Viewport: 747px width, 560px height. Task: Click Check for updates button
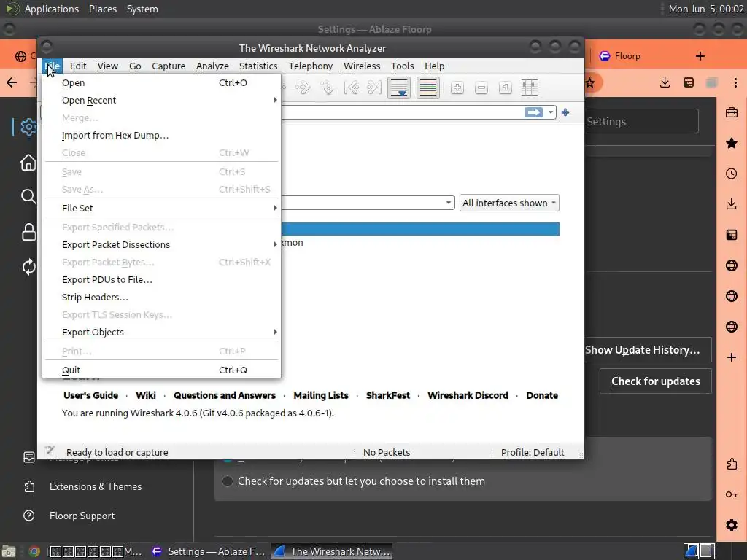click(x=656, y=381)
